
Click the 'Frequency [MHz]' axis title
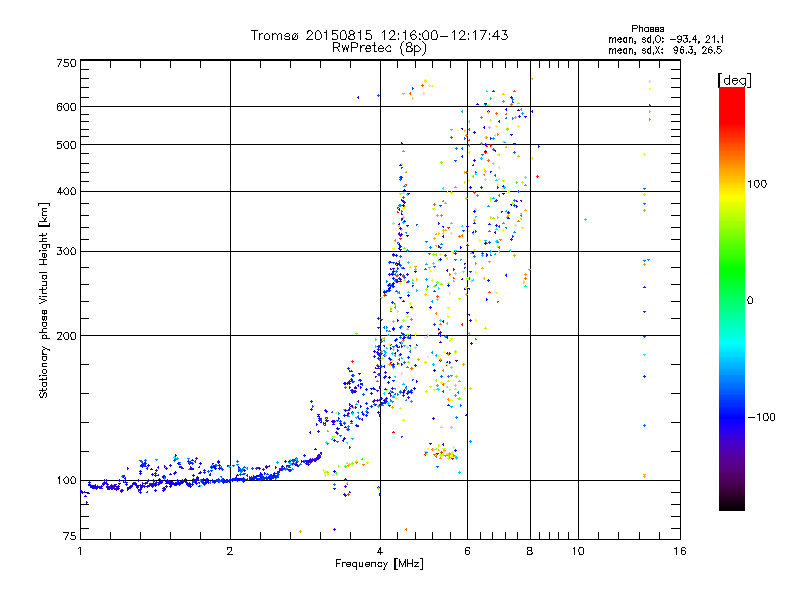[x=379, y=564]
